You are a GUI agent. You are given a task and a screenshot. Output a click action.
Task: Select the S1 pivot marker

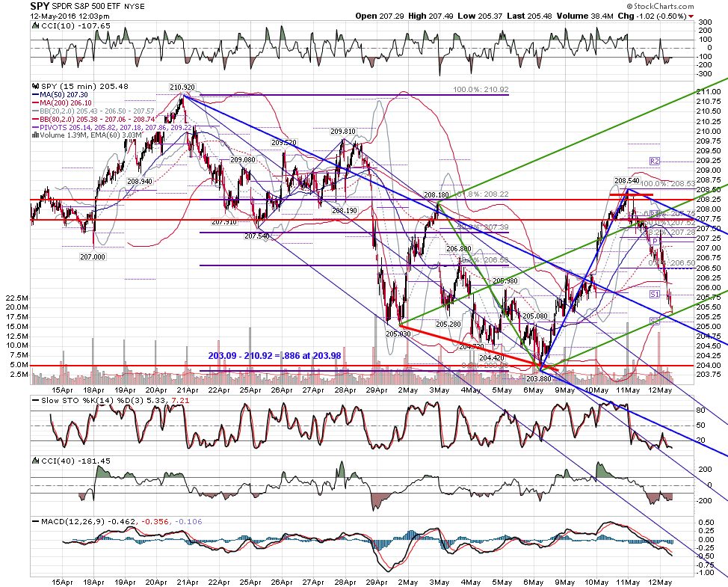[x=655, y=295]
